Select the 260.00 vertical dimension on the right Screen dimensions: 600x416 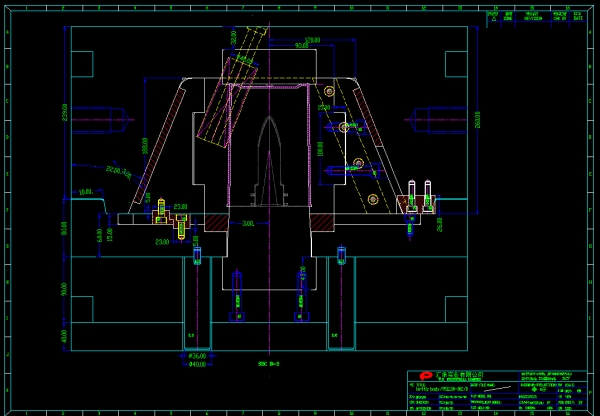pyautogui.click(x=477, y=120)
